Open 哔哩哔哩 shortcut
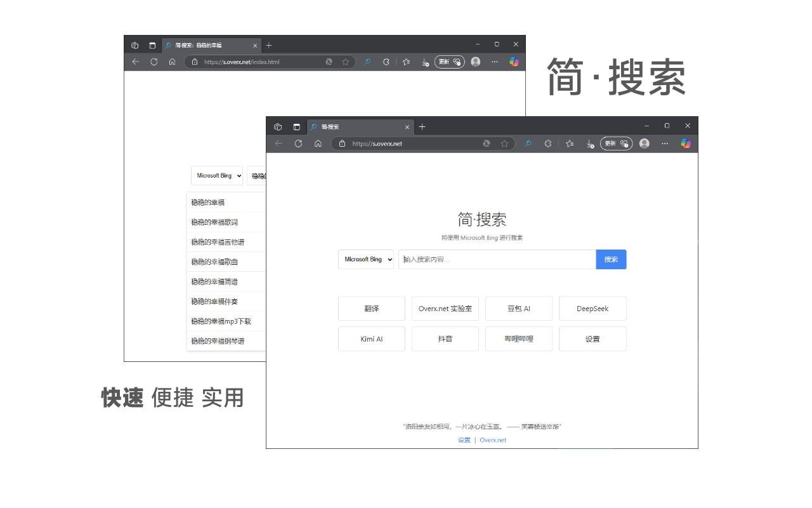Viewport: 812px width, 508px height. [518, 338]
